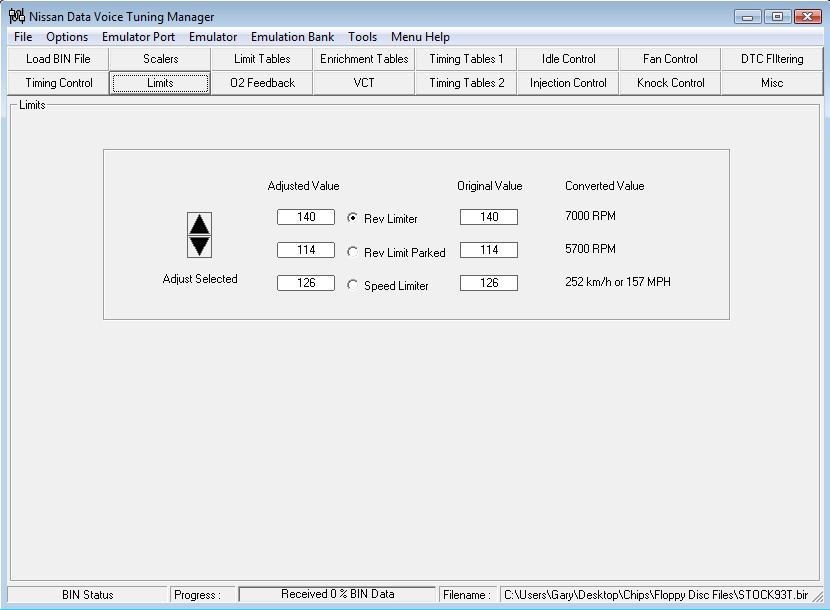Open the DTC Filtering tab
Screen dimensions: 830x610
point(771,59)
